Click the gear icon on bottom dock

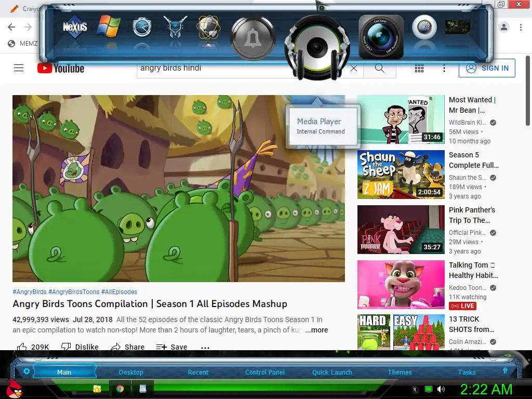point(26,371)
